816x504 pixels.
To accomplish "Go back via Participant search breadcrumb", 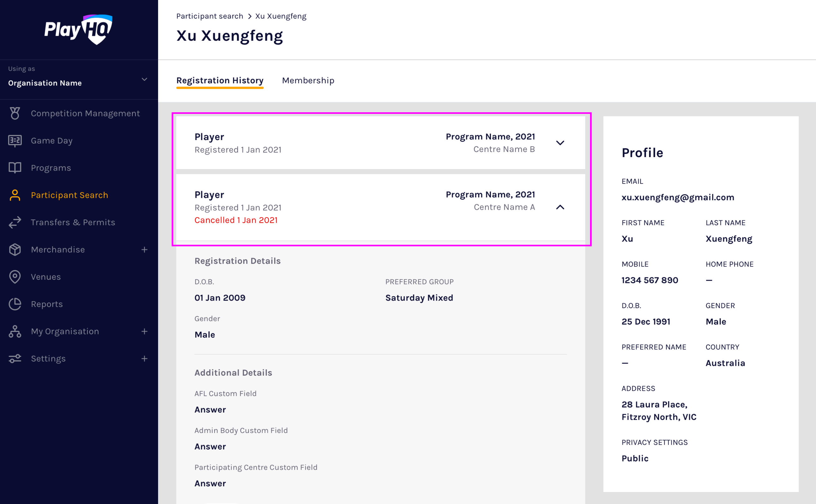I will (x=210, y=16).
